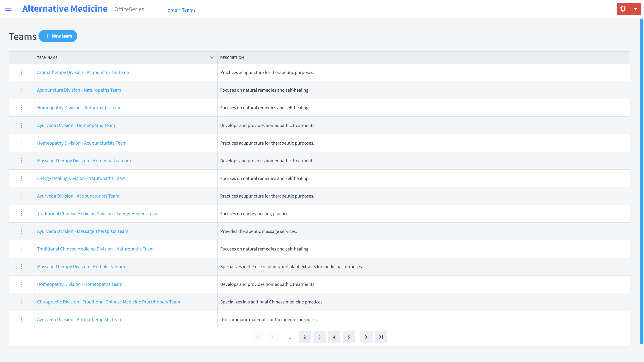Click the filter icon next to Team Name
The image size is (644, 362).
(212, 57)
